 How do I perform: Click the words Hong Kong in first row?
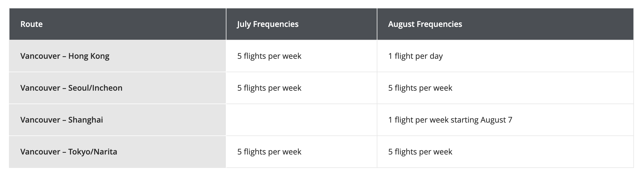click(89, 56)
